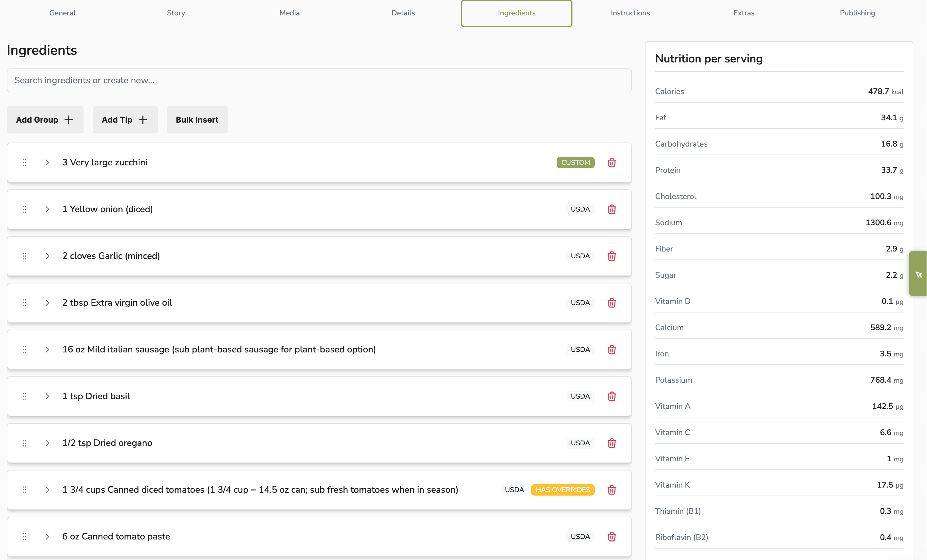Expand the Garlic (minced) row

47,256
